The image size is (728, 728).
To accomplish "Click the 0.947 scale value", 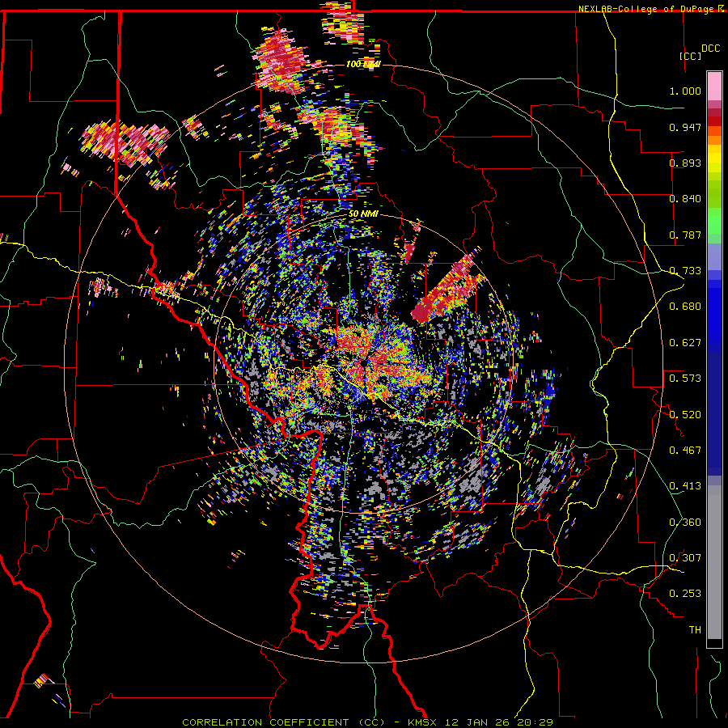I will coord(685,127).
